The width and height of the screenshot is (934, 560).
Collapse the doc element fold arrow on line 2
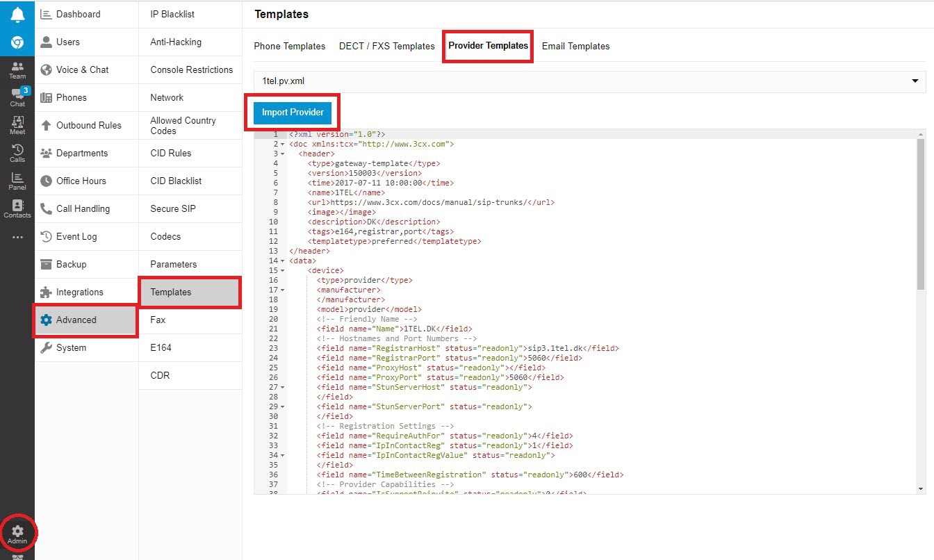[x=282, y=145]
